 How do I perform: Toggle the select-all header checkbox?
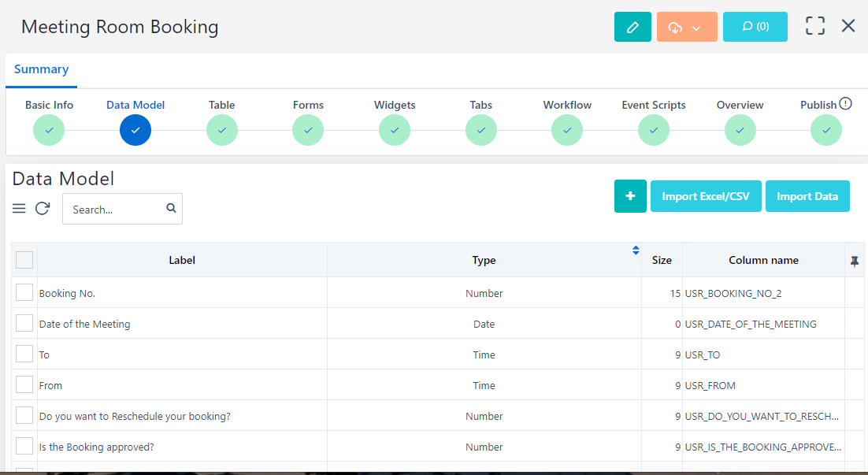tap(24, 260)
